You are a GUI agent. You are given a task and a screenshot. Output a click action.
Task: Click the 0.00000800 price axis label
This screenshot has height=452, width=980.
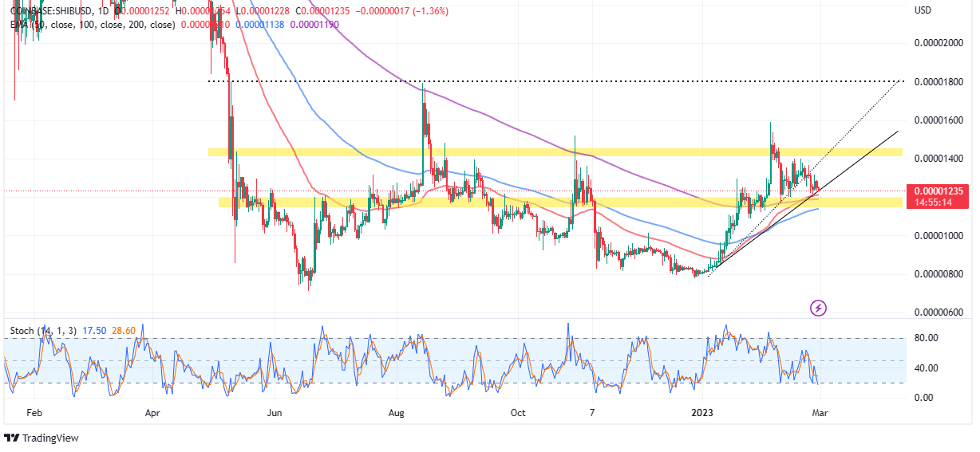(x=939, y=275)
